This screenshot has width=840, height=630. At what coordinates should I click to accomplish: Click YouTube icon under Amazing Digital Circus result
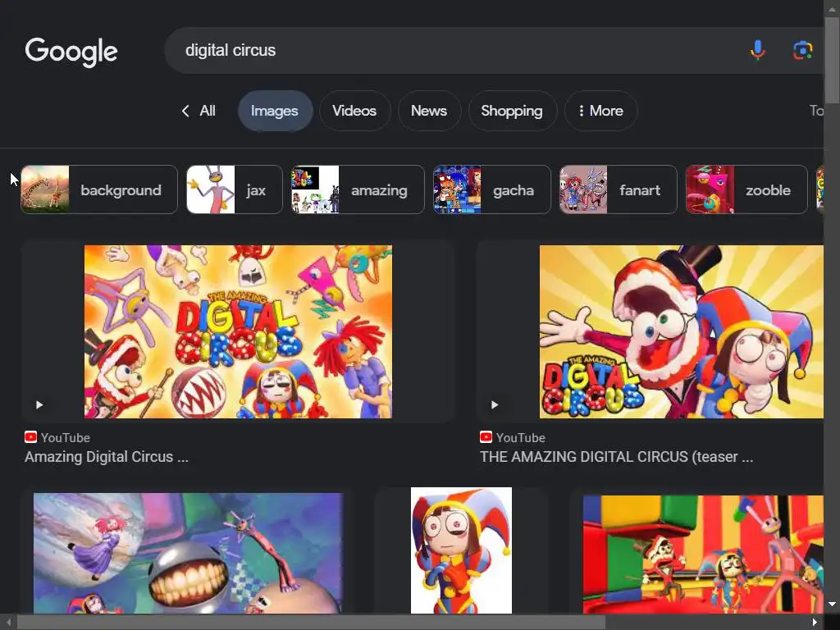[30, 437]
